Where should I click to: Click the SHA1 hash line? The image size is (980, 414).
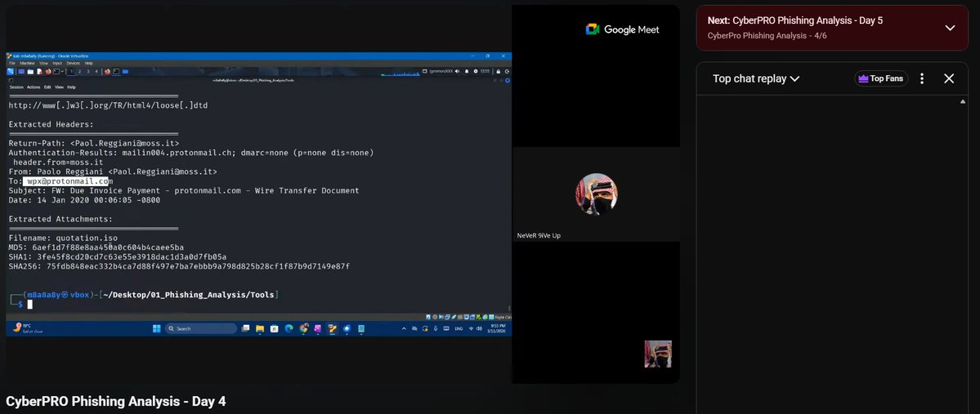[x=118, y=256]
